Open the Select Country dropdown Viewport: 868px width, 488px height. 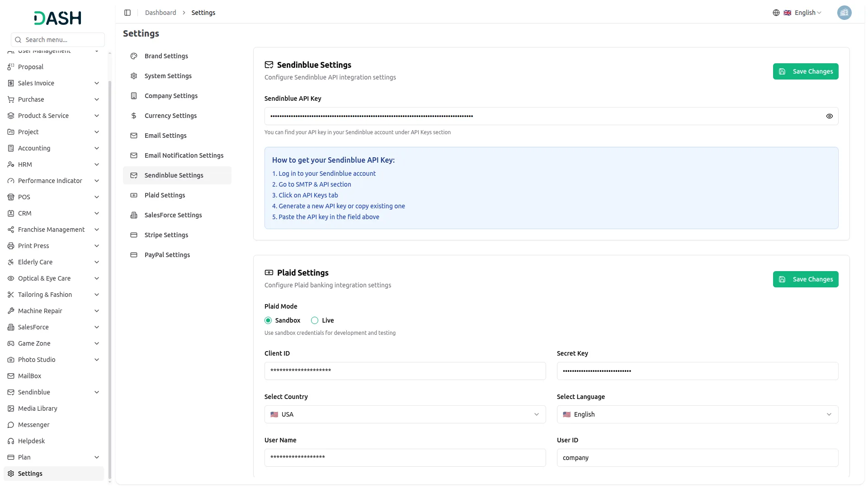point(405,414)
